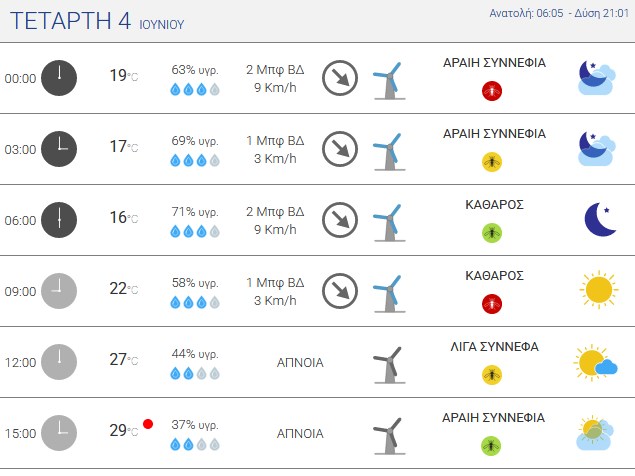The image size is (635, 476).
Task: Click the crescent moon icon at 06:00
Action: 600,219
